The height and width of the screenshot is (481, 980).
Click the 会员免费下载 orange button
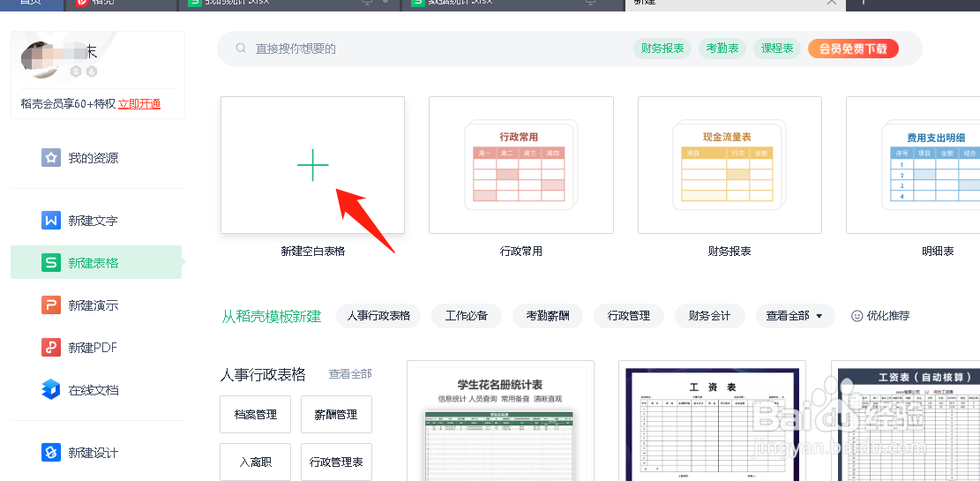(853, 49)
